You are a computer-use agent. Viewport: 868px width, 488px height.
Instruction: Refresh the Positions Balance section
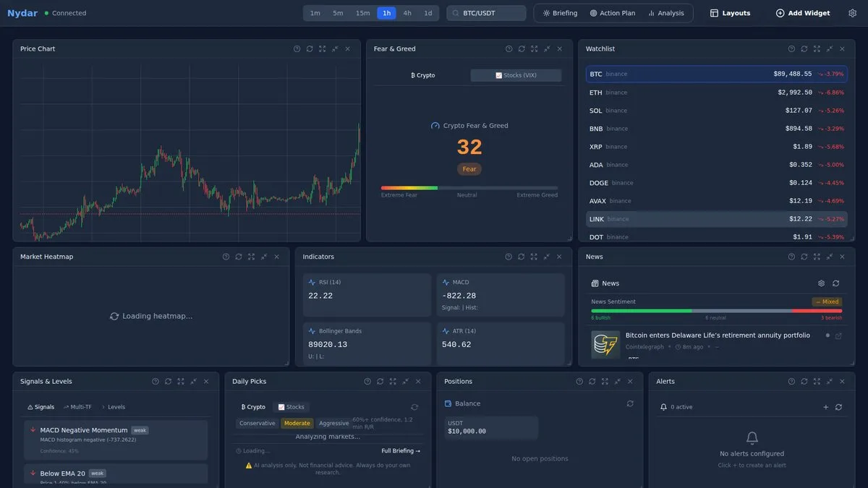click(630, 403)
